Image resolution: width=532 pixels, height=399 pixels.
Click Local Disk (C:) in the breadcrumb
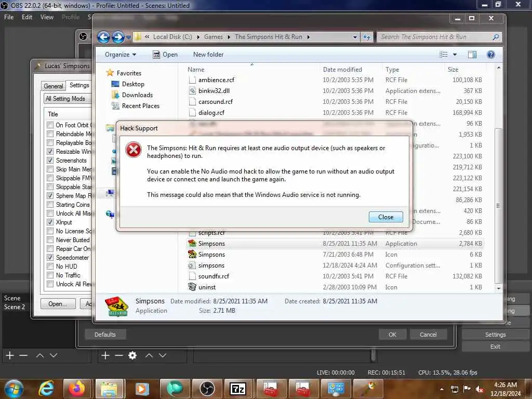point(172,37)
